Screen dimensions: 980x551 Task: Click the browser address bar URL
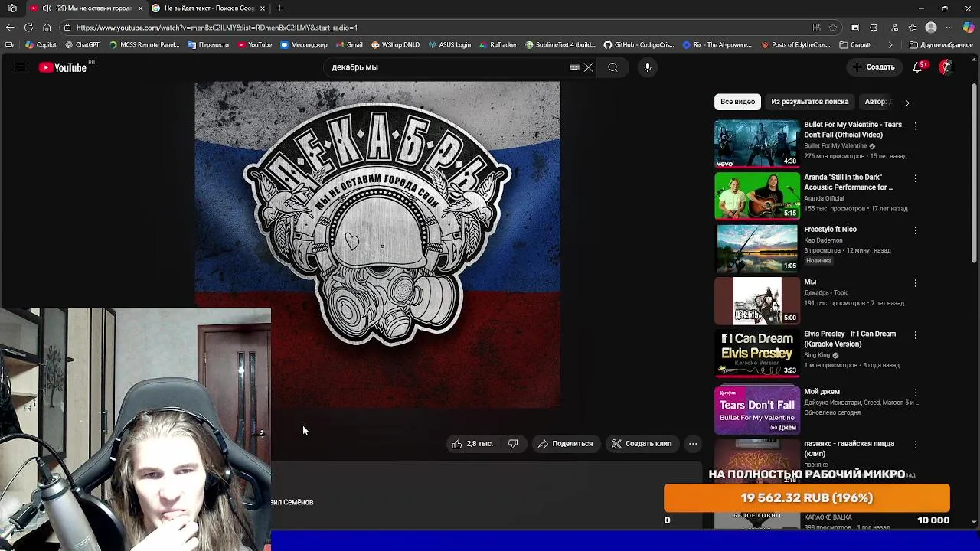tap(217, 28)
